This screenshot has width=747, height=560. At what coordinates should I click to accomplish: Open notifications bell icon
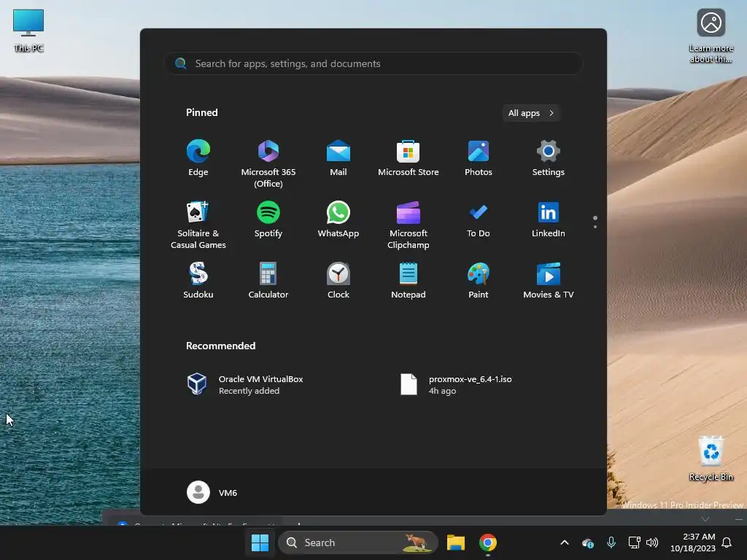[x=727, y=542]
